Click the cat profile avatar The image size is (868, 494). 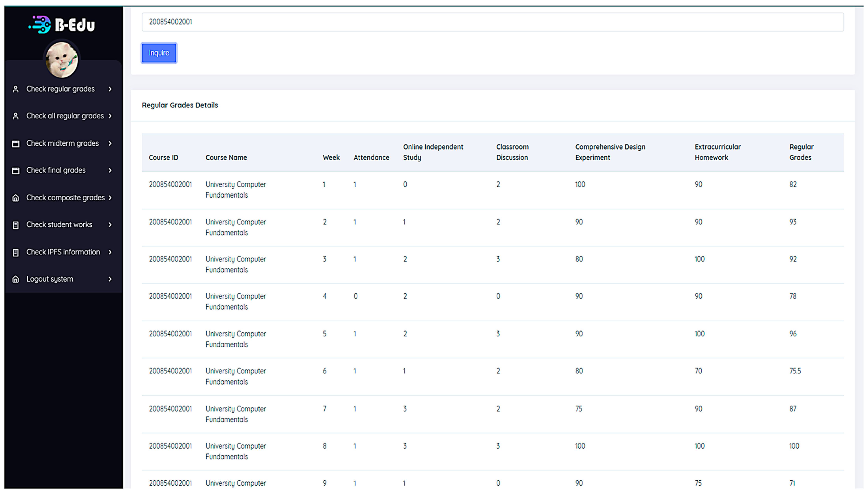coord(62,60)
